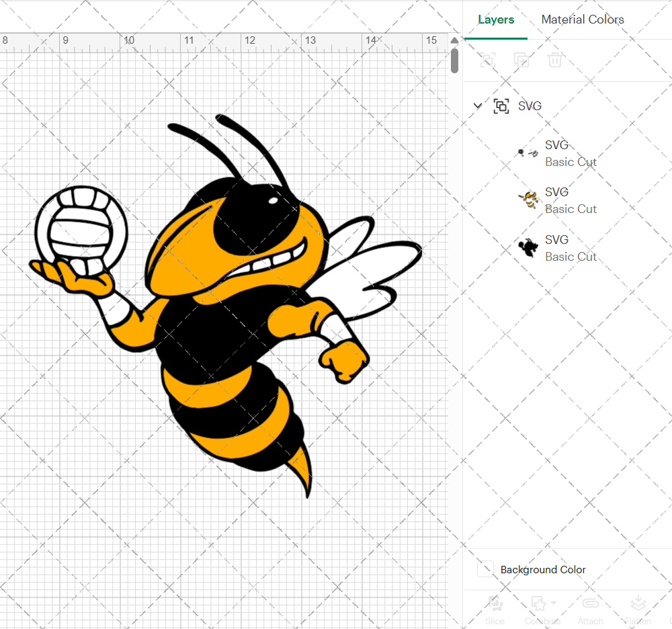The image size is (672, 629).
Task: Click the Attach tool icon
Action: pos(590,603)
